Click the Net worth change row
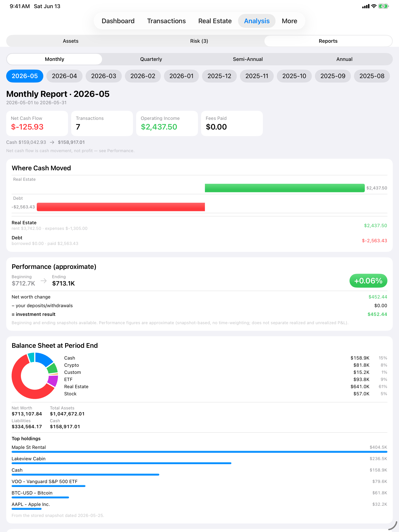Viewport: 399px width, 532px height. click(x=199, y=297)
